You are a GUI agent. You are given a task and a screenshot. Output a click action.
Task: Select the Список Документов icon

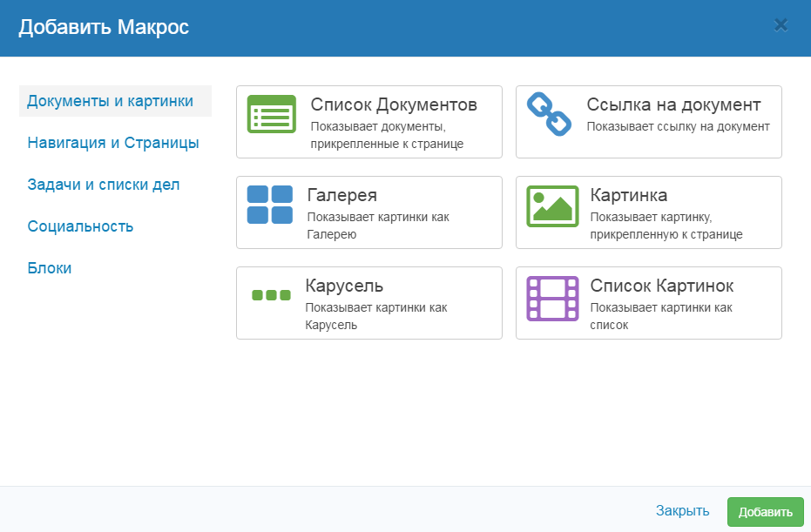coord(271,113)
